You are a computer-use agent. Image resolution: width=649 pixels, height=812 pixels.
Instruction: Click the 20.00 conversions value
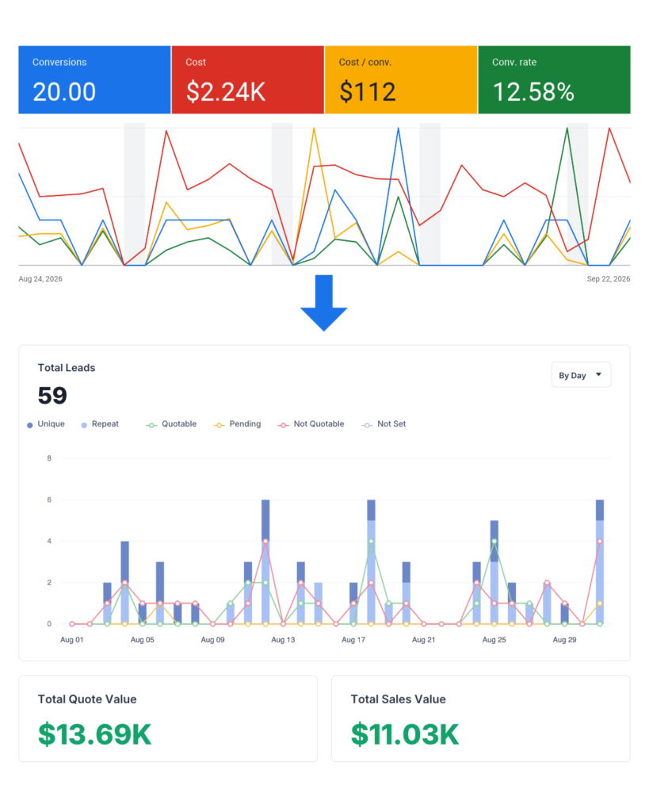[64, 92]
